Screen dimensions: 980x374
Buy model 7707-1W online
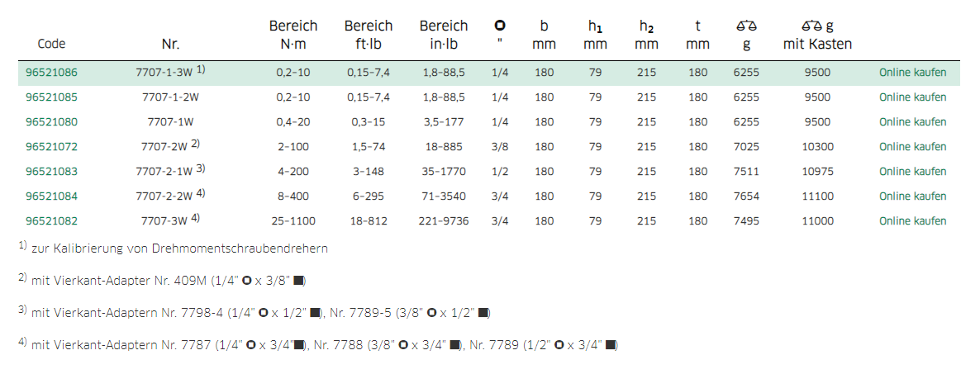tap(912, 121)
